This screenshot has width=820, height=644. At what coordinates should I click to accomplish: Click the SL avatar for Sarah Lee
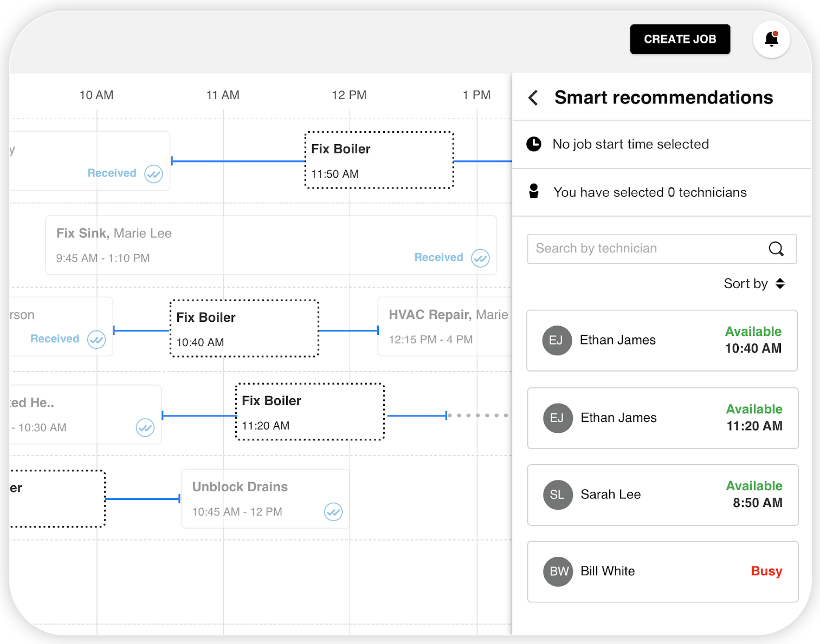click(x=558, y=495)
